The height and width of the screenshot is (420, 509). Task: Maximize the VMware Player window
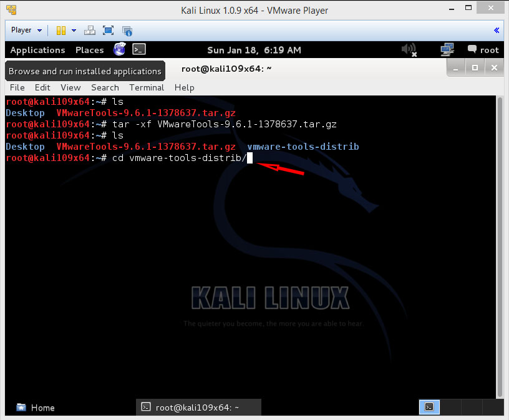[x=468, y=8]
